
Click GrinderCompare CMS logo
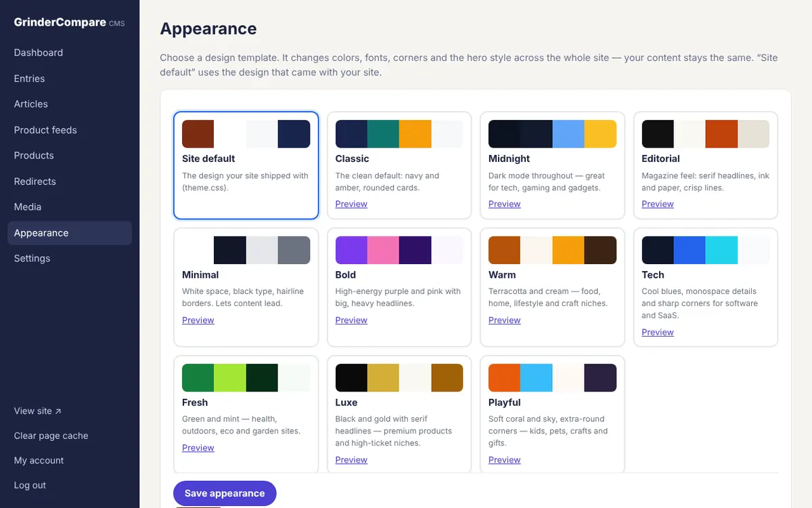70,22
